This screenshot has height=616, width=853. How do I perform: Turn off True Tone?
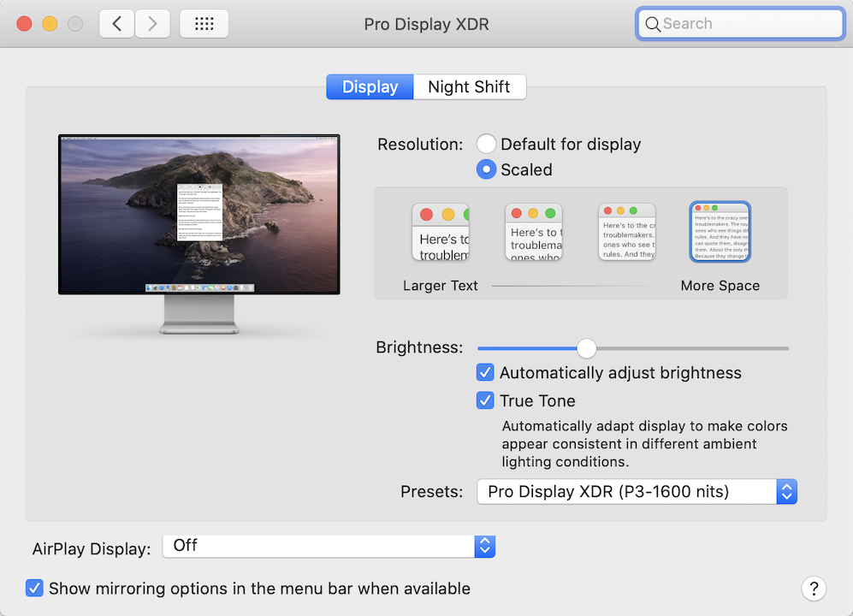point(485,400)
